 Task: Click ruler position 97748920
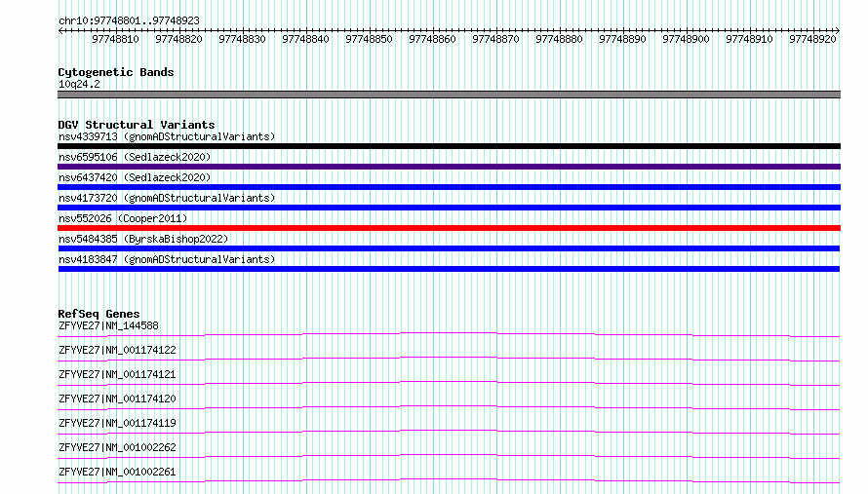[x=812, y=39]
